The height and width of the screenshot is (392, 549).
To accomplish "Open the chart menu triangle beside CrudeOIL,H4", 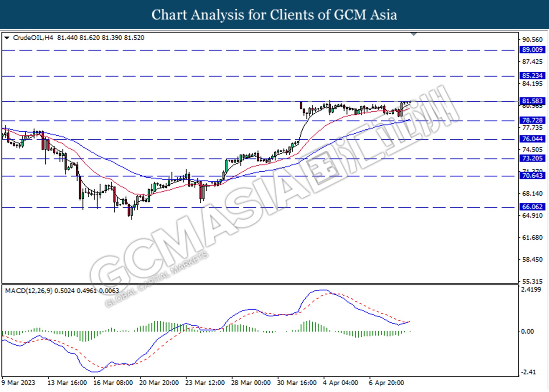I will 7,38.
